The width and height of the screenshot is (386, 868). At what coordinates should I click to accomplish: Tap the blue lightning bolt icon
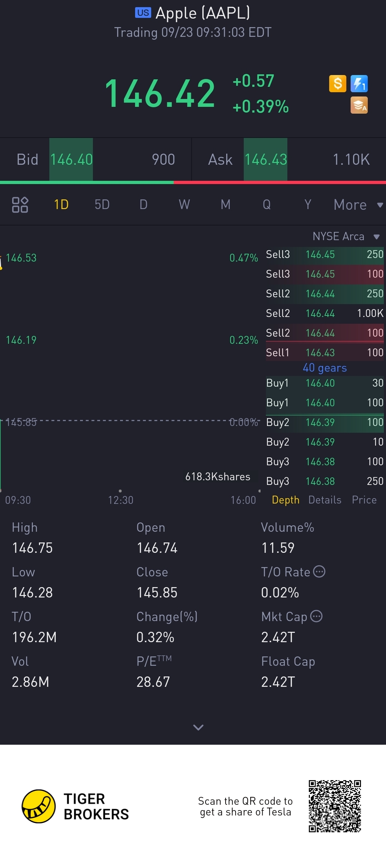click(359, 84)
